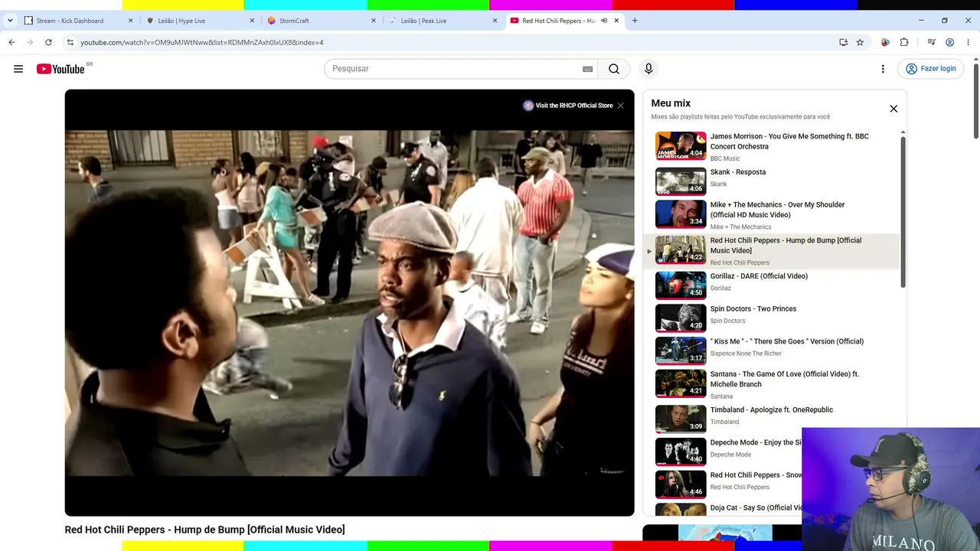Screen dimensions: 980x551
Task: Click the address bar URL
Action: coord(201,42)
